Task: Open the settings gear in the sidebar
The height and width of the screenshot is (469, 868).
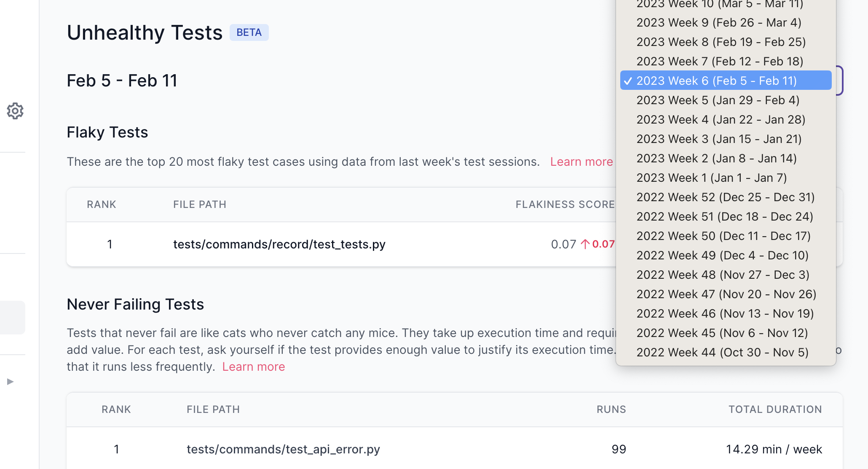Action: click(x=15, y=111)
